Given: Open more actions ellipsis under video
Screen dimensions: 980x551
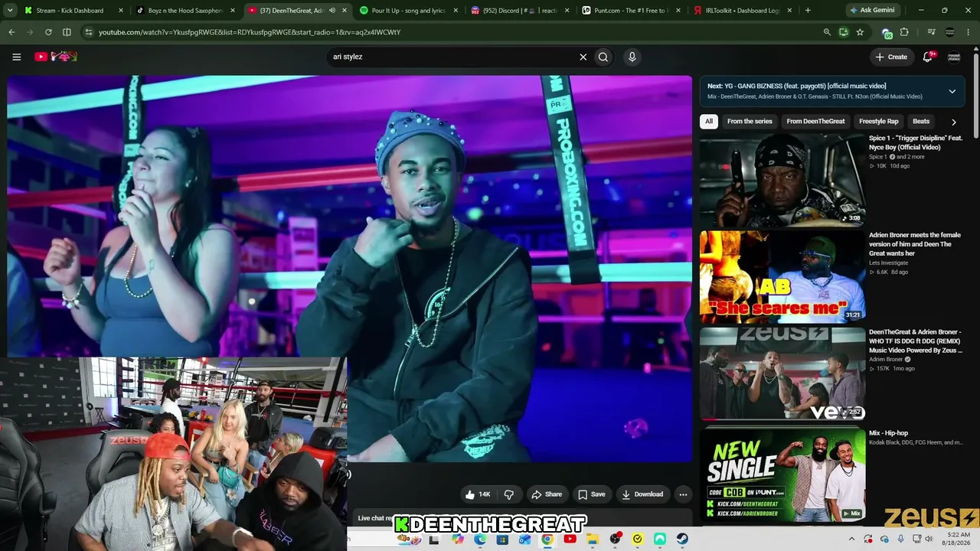Looking at the screenshot, I should (683, 494).
